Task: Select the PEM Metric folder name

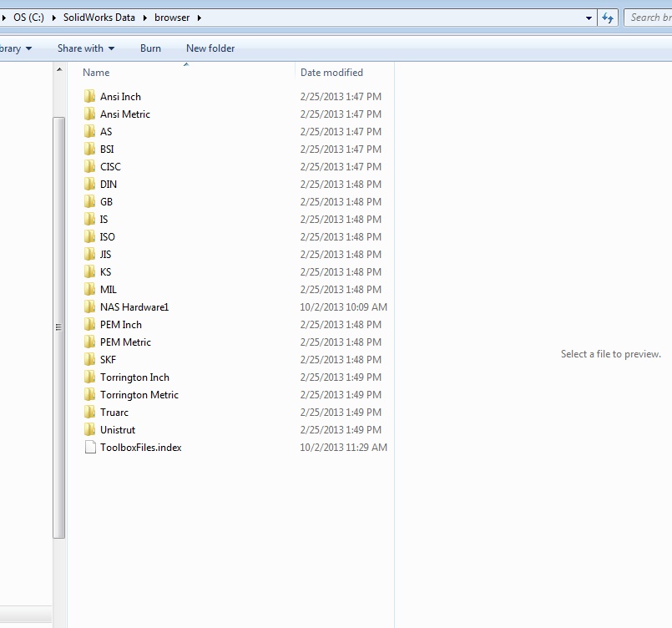Action: (125, 342)
